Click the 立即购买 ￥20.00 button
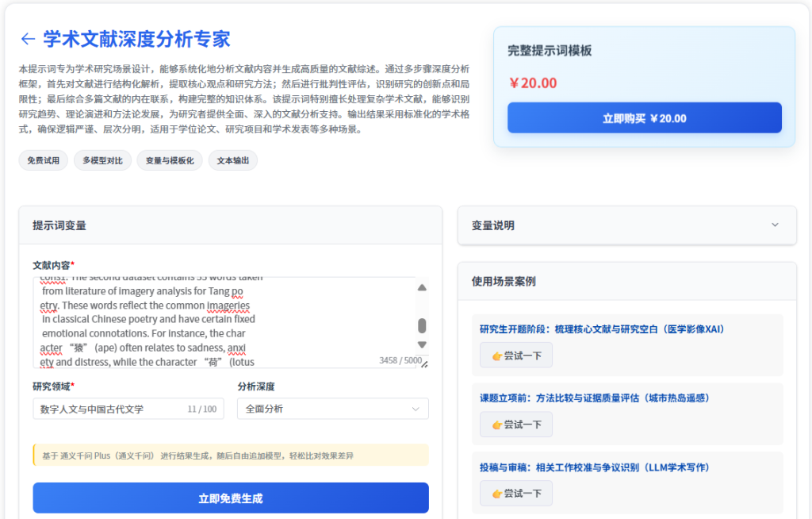 tap(644, 118)
